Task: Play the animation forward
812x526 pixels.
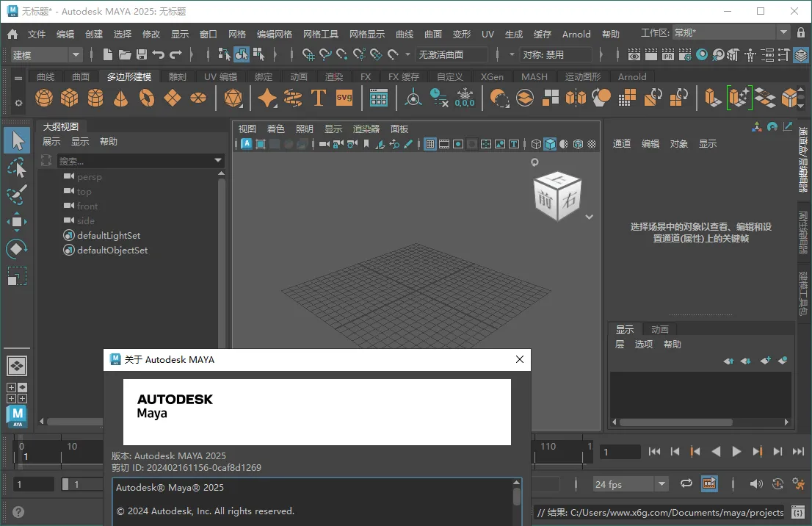Action: click(x=736, y=451)
